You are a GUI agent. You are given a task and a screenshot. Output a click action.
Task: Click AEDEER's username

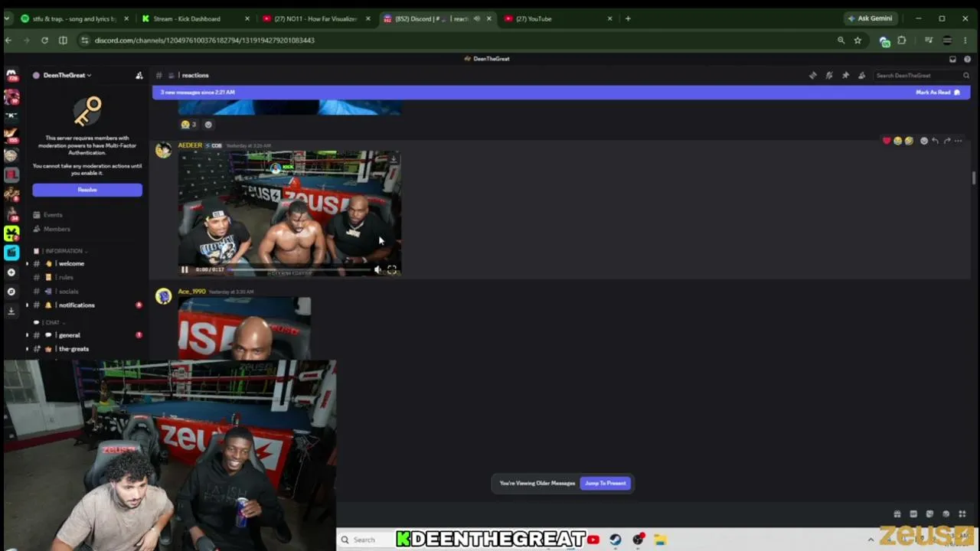190,145
